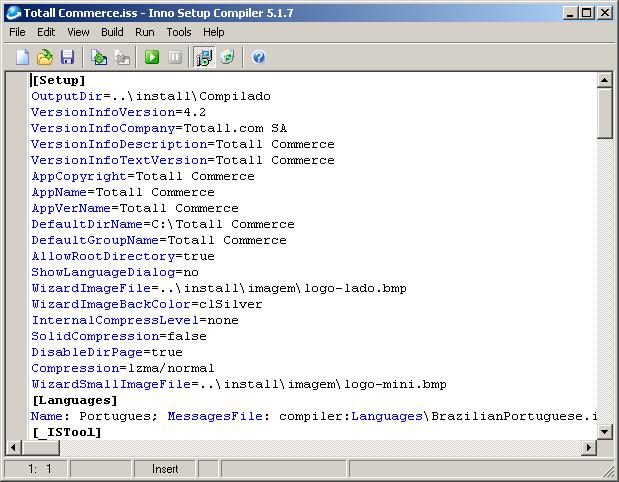Create a new script with New icon

coord(23,57)
